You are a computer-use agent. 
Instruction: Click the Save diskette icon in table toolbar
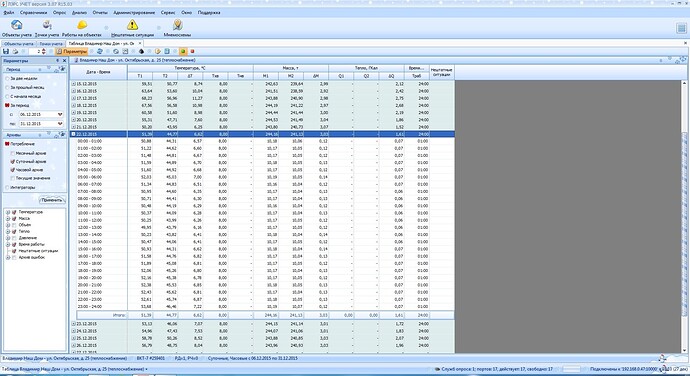click(6, 52)
